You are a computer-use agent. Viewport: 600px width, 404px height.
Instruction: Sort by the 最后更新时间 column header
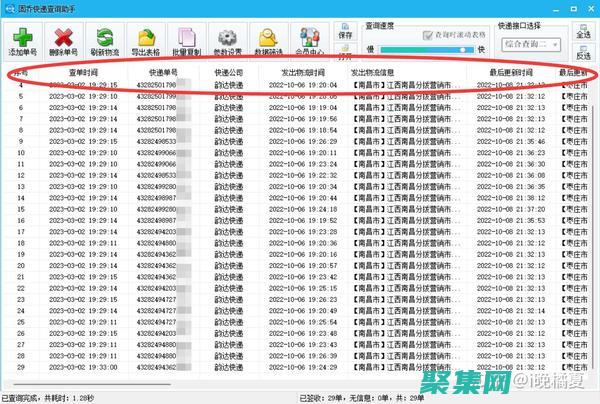pos(511,72)
